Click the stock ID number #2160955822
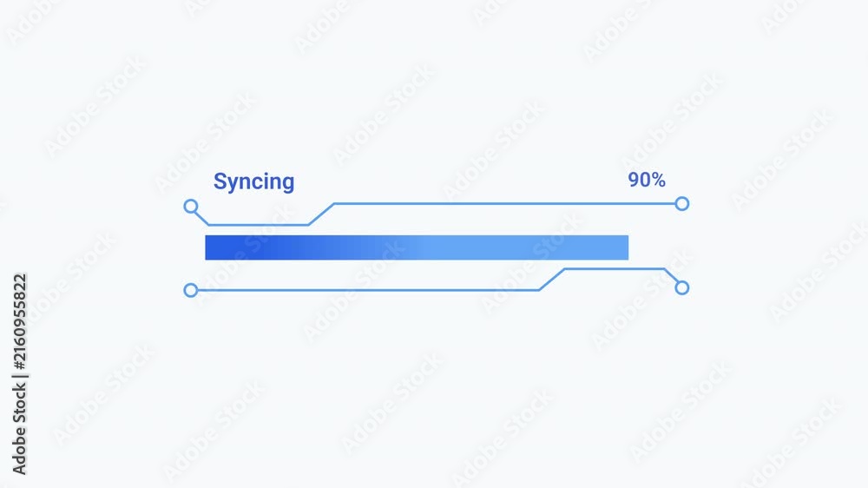Image resolution: width=868 pixels, height=488 pixels. tap(19, 322)
